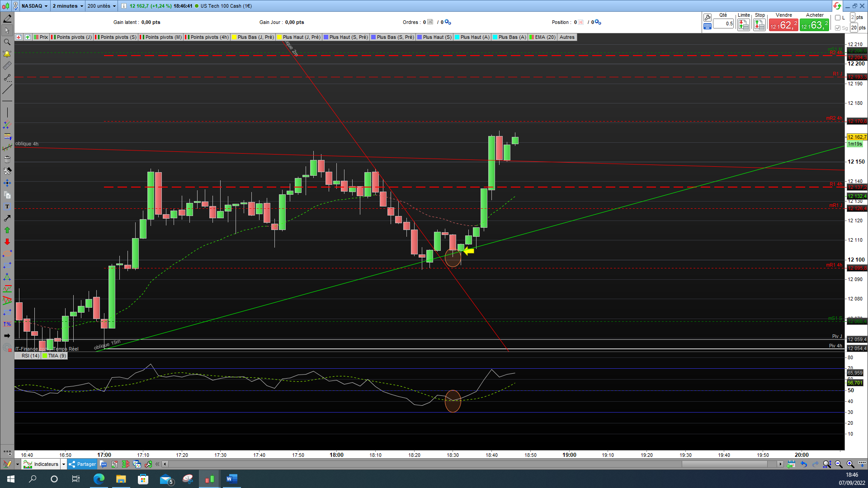Select the magnifier zoom tool in left toolbar
This screenshot has height=488, width=868.
click(x=7, y=42)
